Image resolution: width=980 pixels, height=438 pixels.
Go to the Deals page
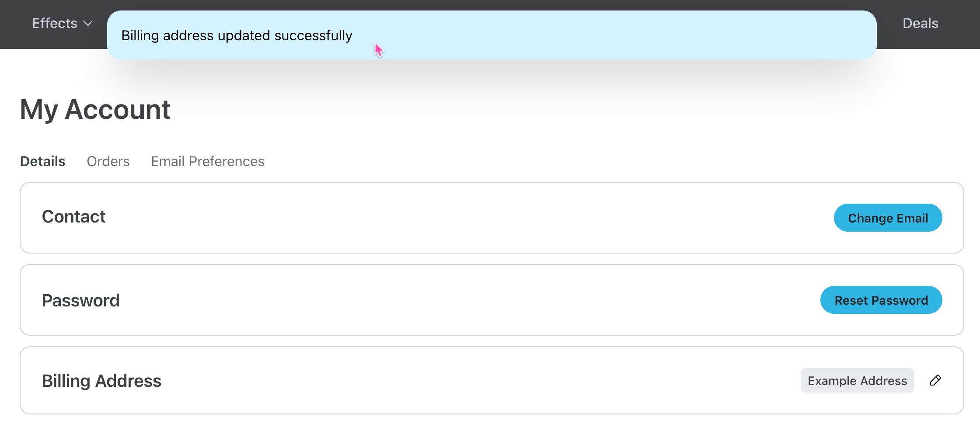(920, 24)
